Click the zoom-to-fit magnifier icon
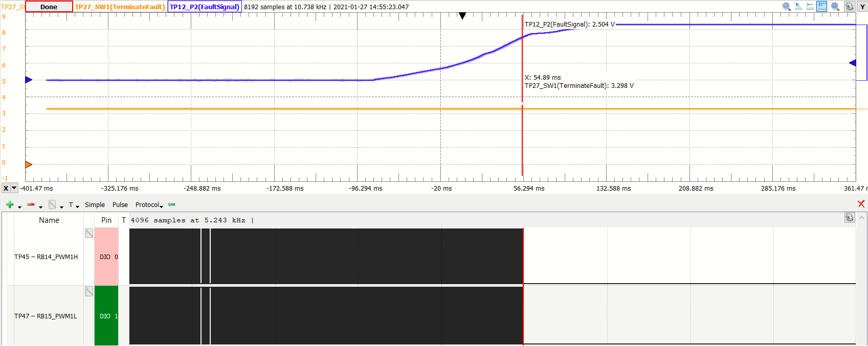This screenshot has width=868, height=346. [835, 7]
